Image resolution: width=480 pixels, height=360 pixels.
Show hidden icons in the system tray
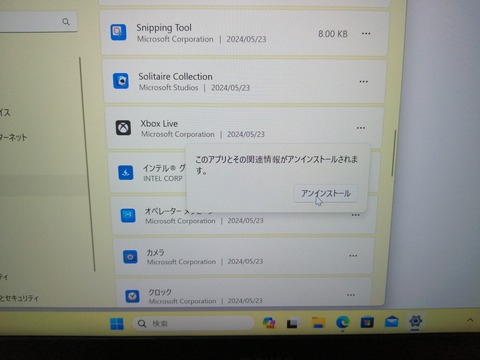click(x=470, y=320)
